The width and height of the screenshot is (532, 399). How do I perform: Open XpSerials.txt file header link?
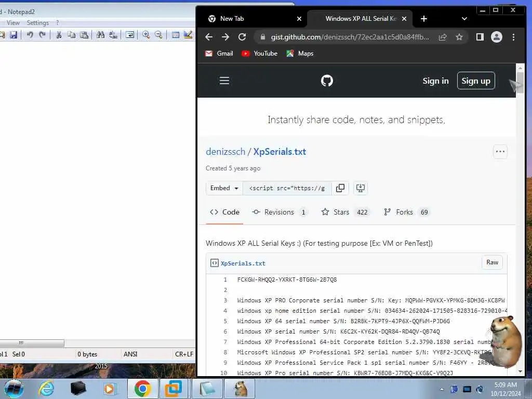coord(243,263)
